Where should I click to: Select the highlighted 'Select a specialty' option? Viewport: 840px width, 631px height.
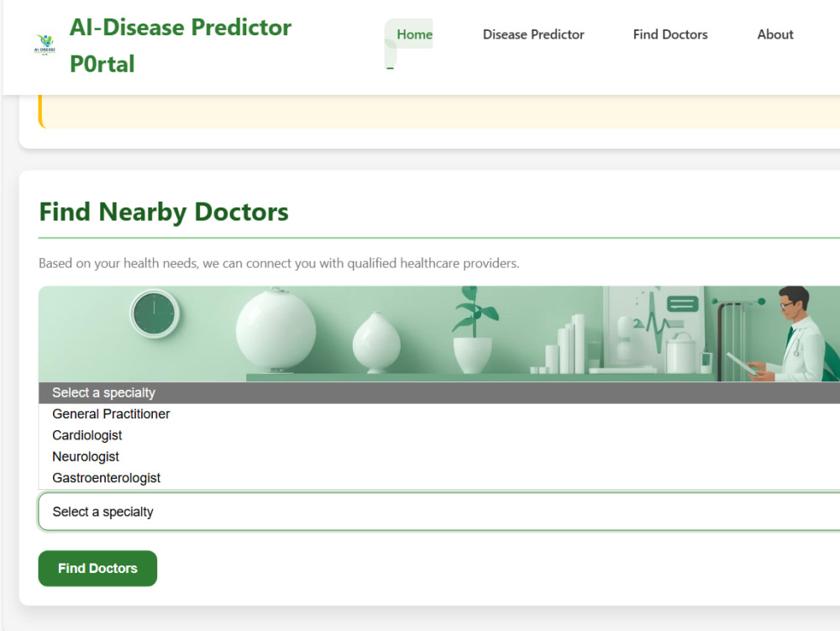coord(439,392)
